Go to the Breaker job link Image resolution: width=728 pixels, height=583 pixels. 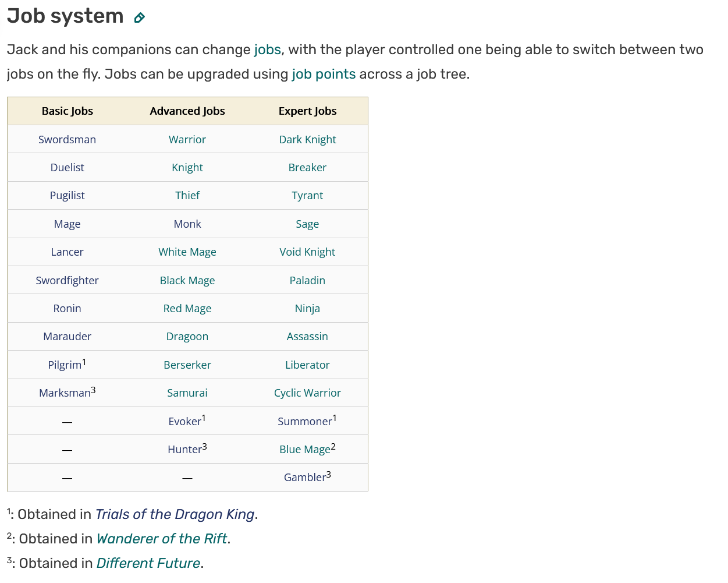(x=307, y=167)
